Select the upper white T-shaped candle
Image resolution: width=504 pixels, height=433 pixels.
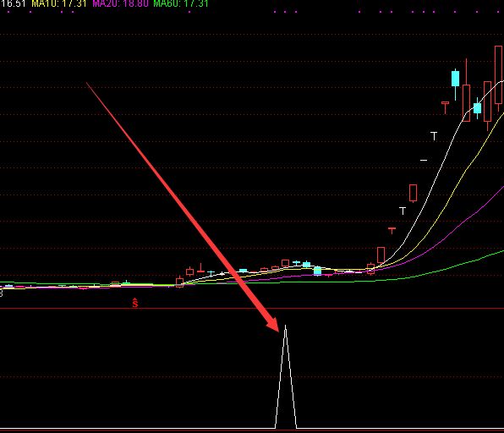[x=434, y=136]
